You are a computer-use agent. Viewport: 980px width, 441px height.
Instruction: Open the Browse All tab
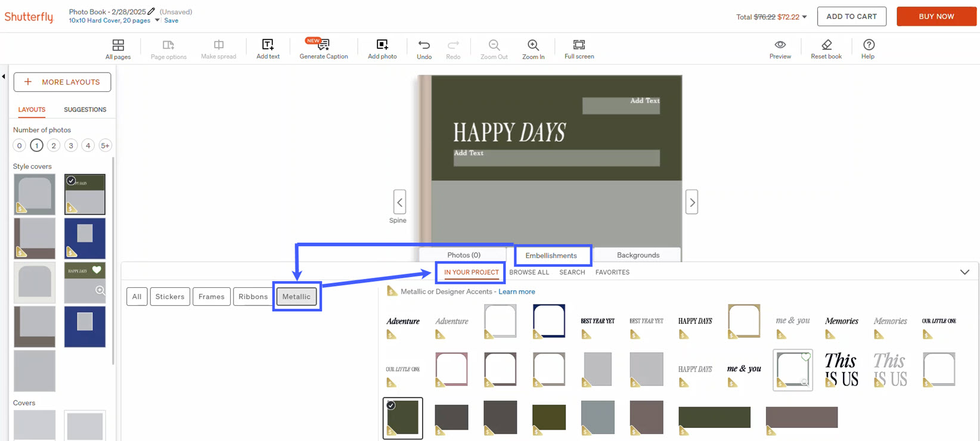click(529, 272)
